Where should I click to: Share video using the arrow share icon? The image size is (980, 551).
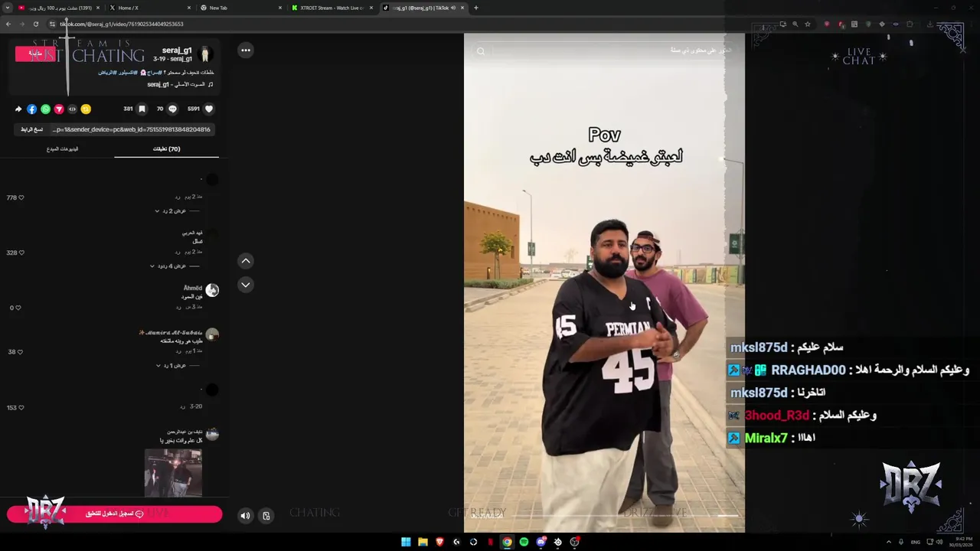(18, 109)
